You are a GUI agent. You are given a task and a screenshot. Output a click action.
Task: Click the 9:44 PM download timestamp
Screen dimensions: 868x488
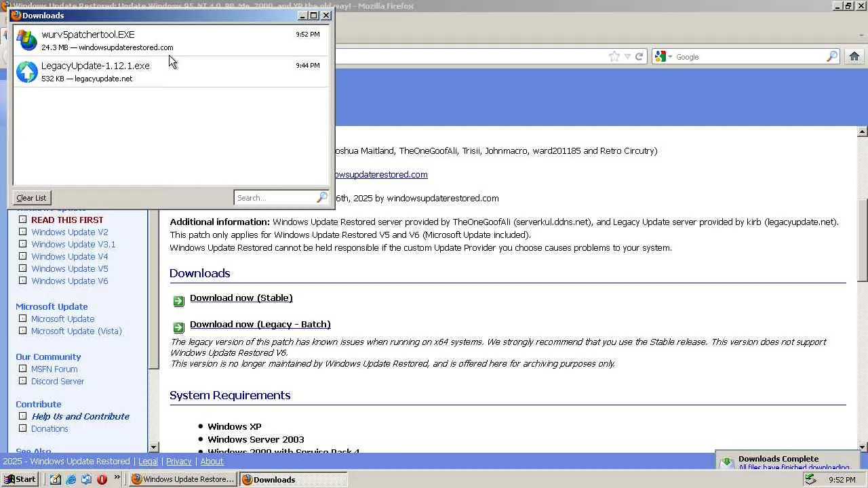pos(308,65)
